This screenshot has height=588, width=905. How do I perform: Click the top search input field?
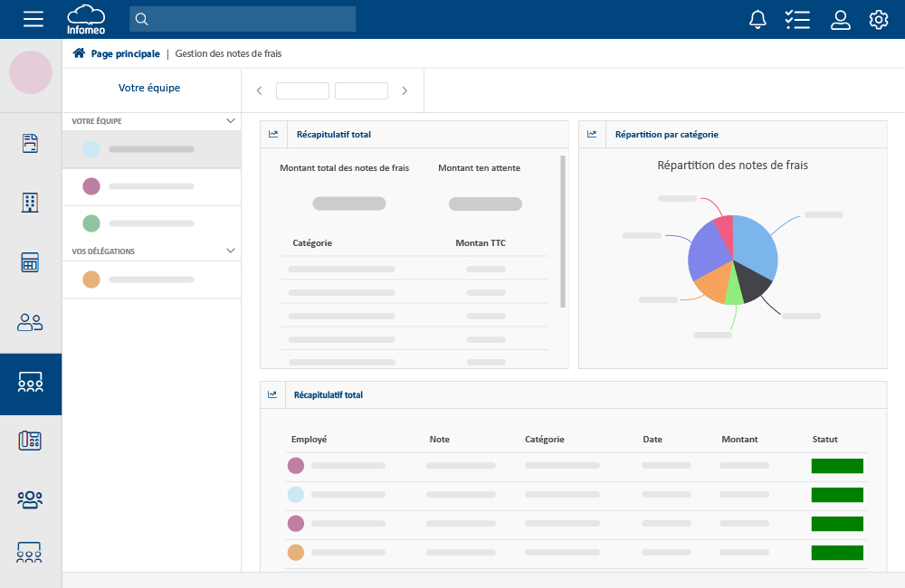pyautogui.click(x=243, y=18)
